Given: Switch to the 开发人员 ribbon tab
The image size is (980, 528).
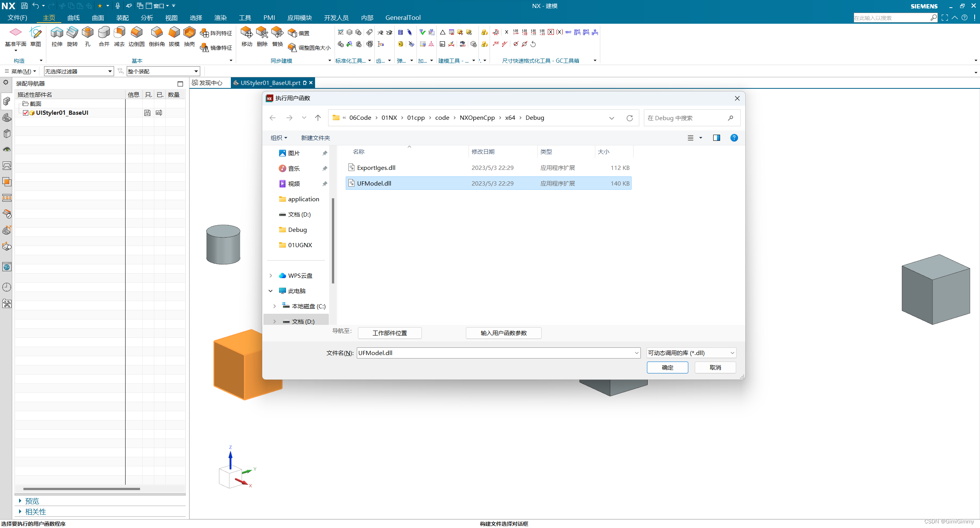Looking at the screenshot, I should [x=336, y=18].
